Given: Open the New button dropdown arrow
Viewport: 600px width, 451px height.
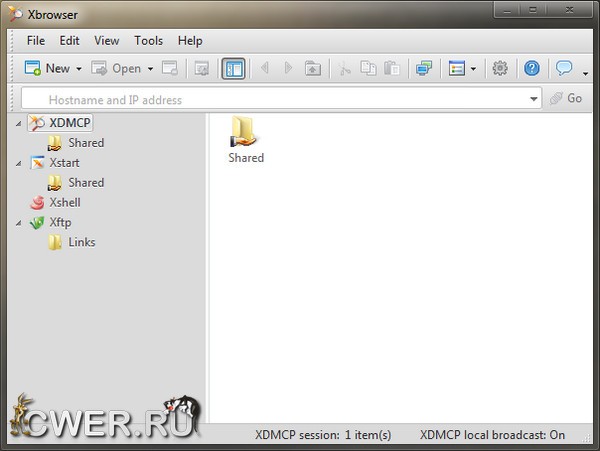Looking at the screenshot, I should [x=79, y=69].
